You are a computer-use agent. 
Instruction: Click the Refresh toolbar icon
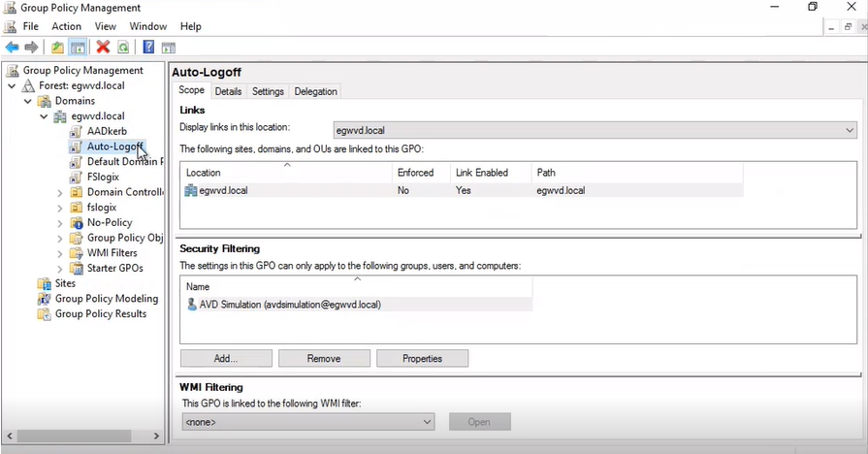[x=123, y=48]
